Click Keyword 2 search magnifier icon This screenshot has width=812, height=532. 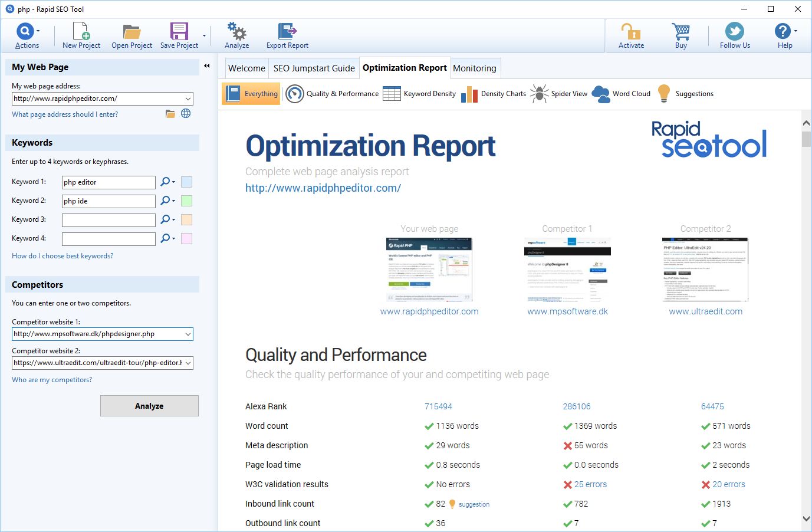(166, 201)
